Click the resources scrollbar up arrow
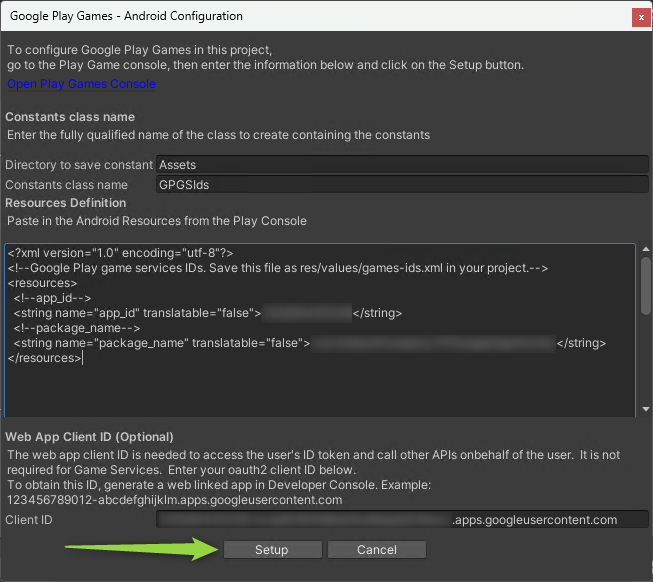 [646, 249]
